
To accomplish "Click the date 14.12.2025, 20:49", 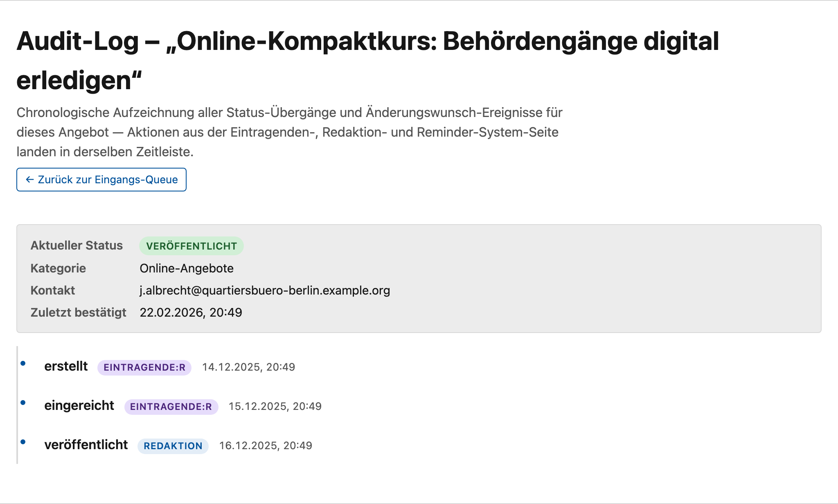I will 249,367.
